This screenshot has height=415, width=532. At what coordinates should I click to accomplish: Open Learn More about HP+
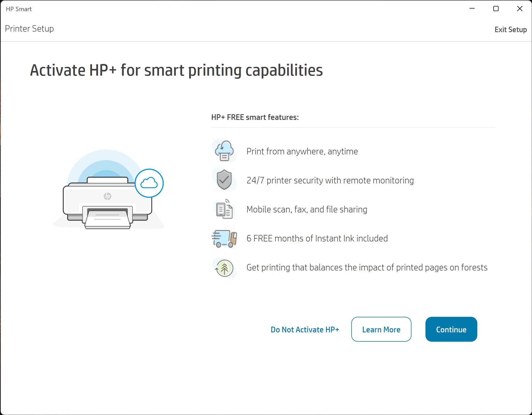381,329
